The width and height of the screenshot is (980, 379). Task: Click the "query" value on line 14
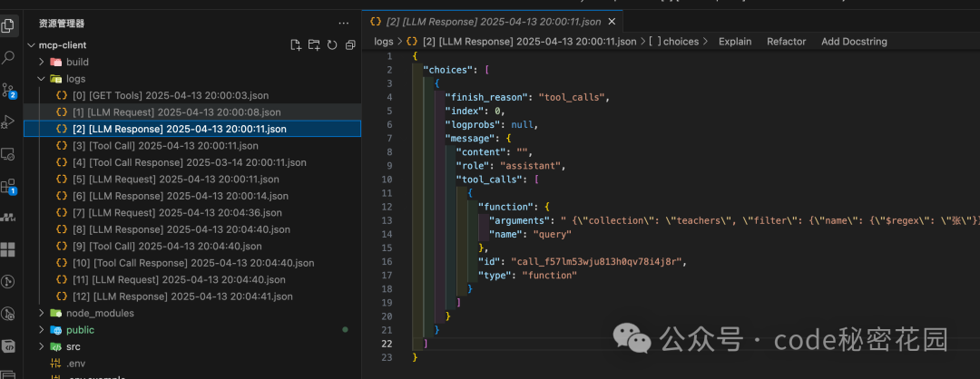coord(552,234)
